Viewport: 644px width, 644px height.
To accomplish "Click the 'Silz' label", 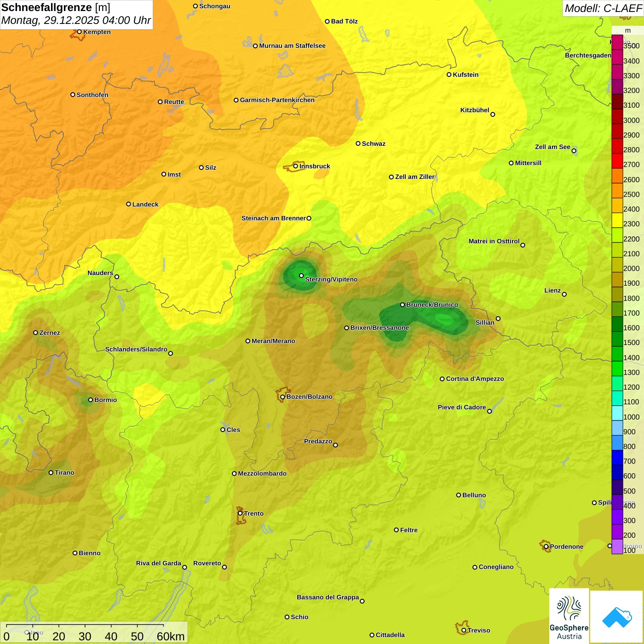I will point(211,168).
